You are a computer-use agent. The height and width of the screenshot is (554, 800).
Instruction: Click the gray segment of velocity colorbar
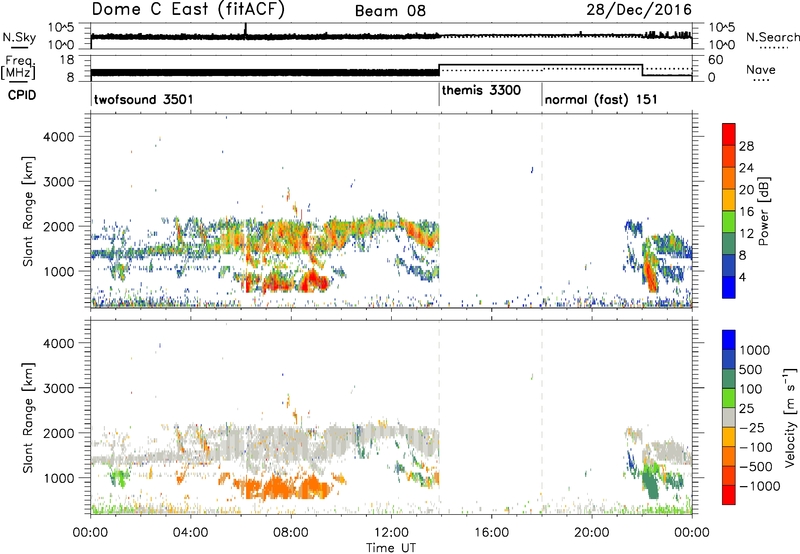point(729,417)
